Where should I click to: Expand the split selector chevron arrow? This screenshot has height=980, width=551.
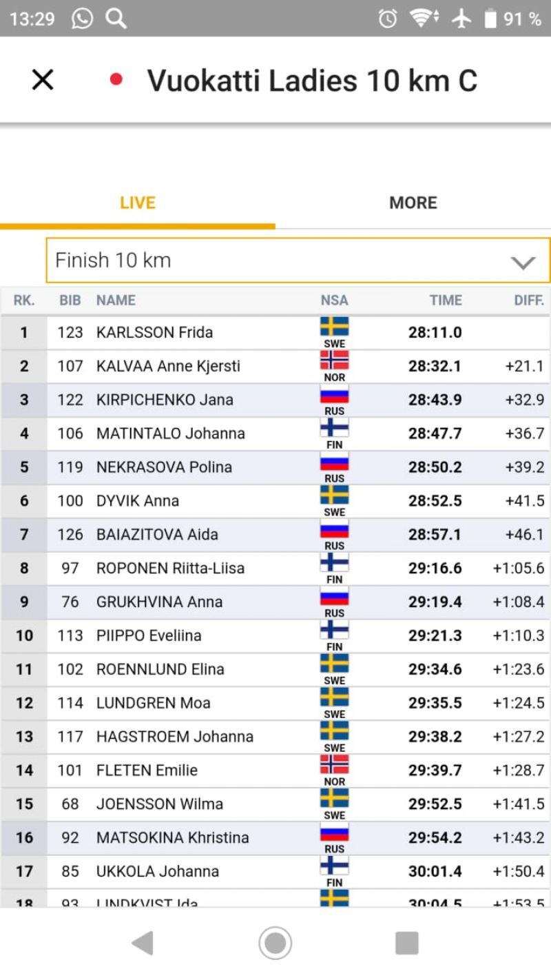click(x=523, y=262)
